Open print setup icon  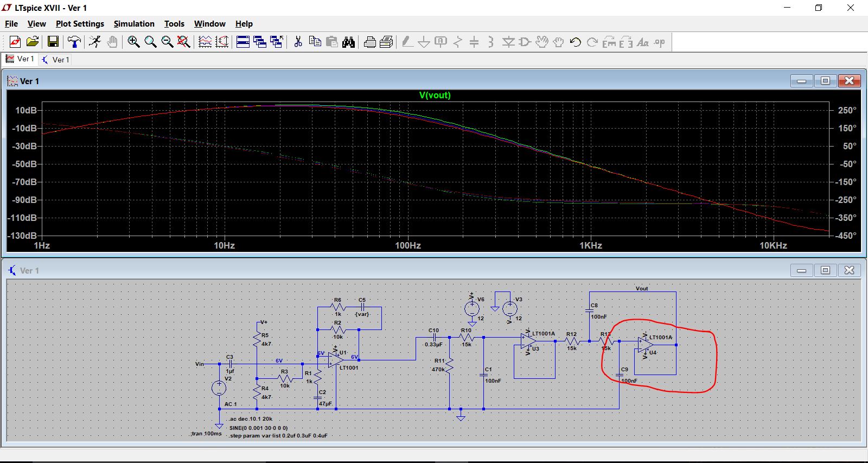click(x=386, y=42)
